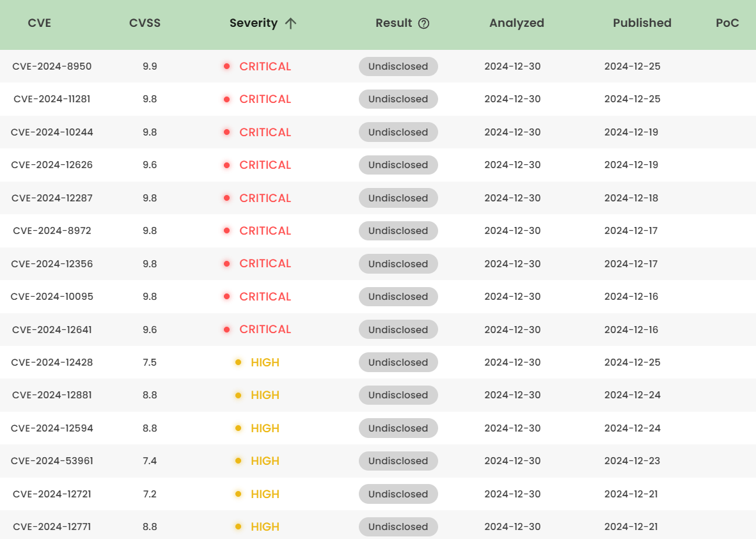This screenshot has width=756, height=539.
Task: Open CVE-2024-10244 entry
Action: pos(52,132)
